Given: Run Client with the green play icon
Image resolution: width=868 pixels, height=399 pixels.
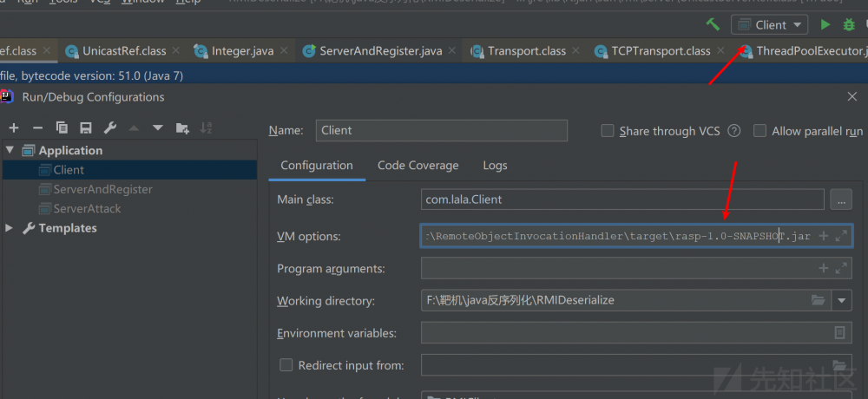Looking at the screenshot, I should [825, 25].
